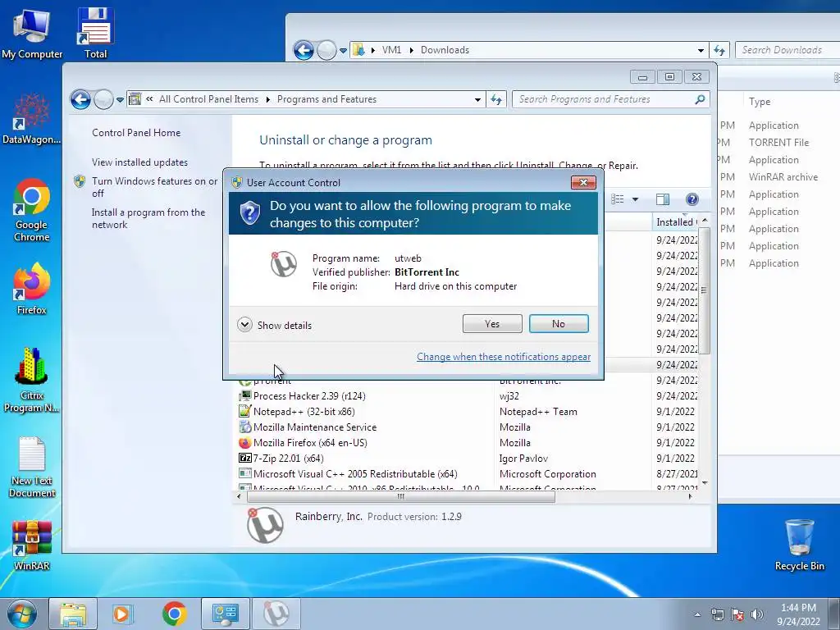Screen dimensions: 840x630
Task: Open Programs and Features help icon
Action: tap(692, 199)
